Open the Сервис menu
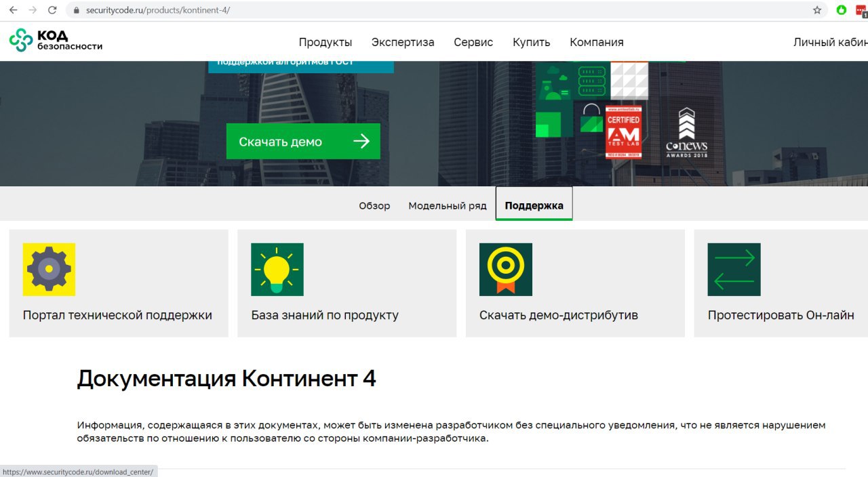The height and width of the screenshot is (477, 868). (473, 42)
